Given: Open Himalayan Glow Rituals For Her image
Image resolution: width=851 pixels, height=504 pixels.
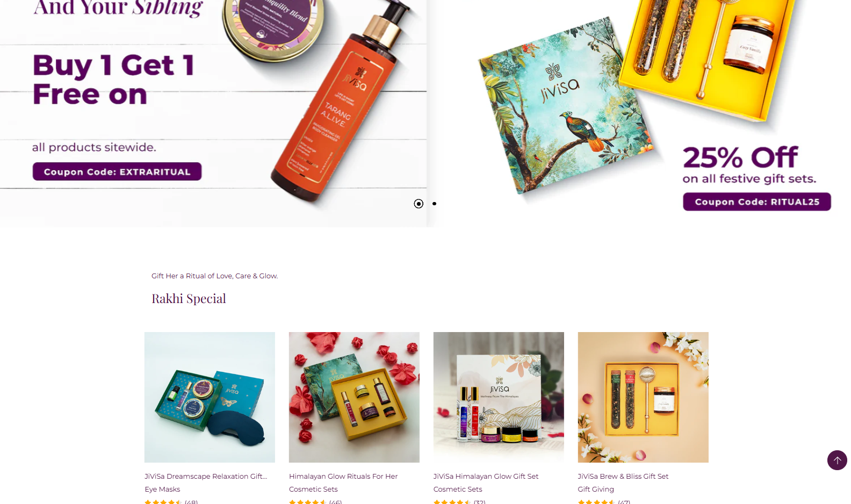Looking at the screenshot, I should pyautogui.click(x=354, y=397).
